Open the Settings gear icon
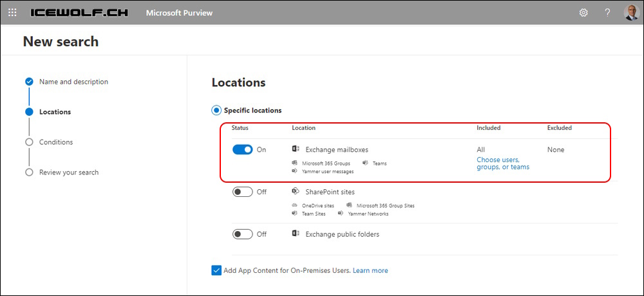Viewport: 644px width, 296px height. pyautogui.click(x=583, y=13)
